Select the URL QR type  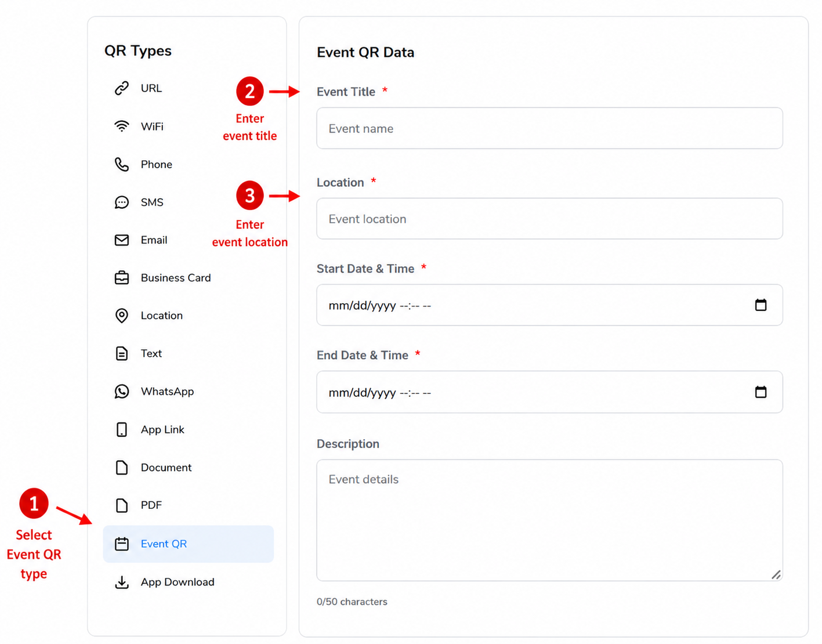pos(151,88)
